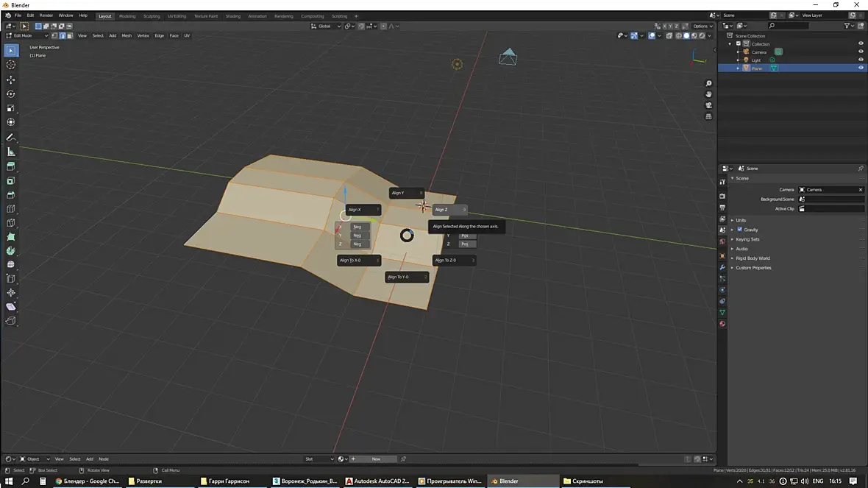Choose Align Y in the pie menu

406,193
